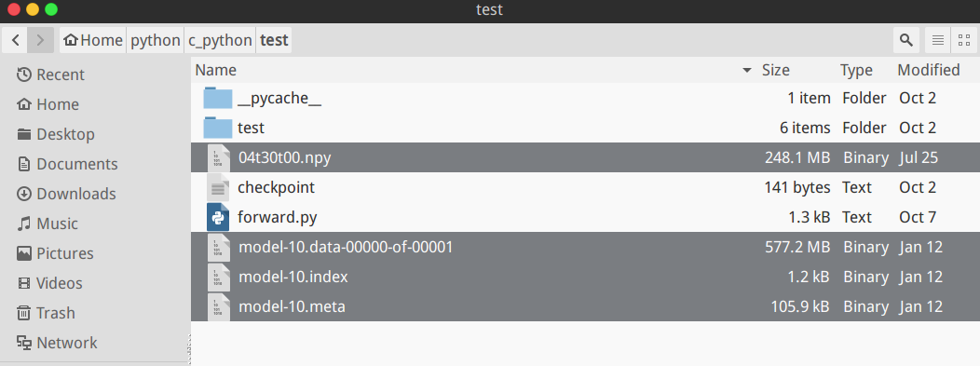The width and height of the screenshot is (980, 366).
Task: Sort files by Modified column
Action: point(929,70)
